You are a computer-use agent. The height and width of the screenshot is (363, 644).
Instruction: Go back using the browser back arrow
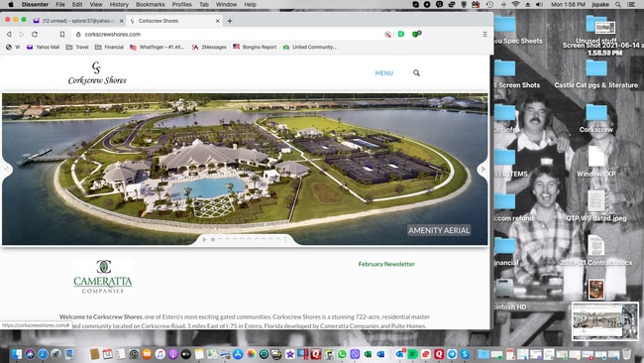pyautogui.click(x=9, y=34)
